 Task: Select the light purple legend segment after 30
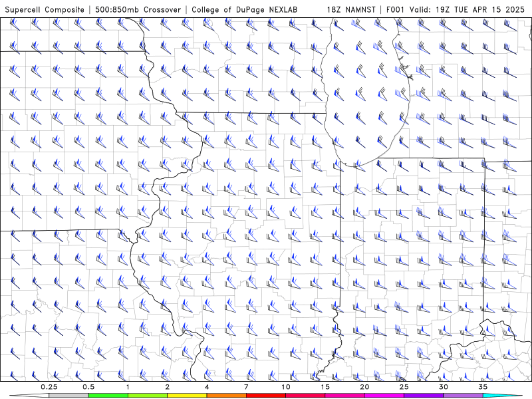click(463, 396)
